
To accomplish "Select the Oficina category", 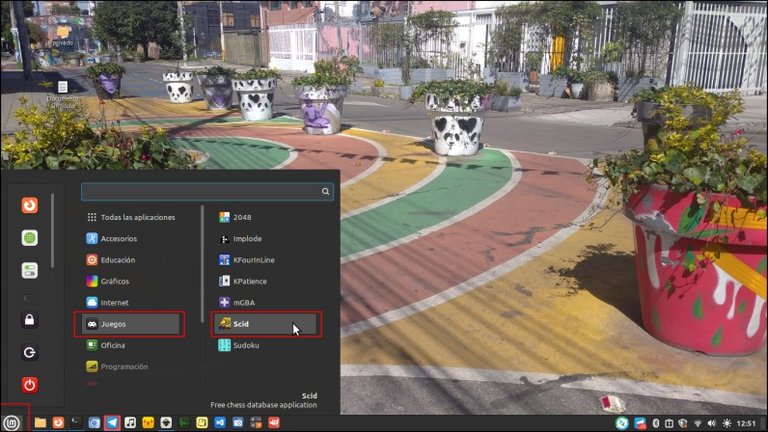I will (131, 345).
